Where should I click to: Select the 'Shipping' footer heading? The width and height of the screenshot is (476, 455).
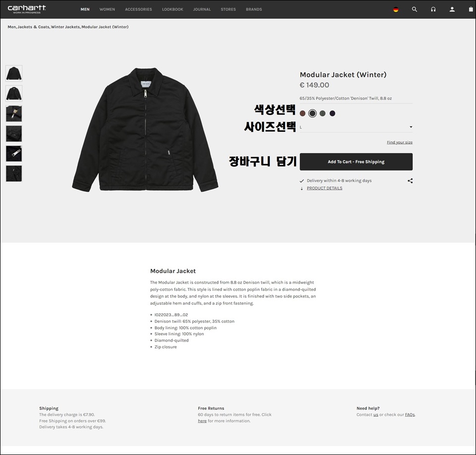coord(49,408)
